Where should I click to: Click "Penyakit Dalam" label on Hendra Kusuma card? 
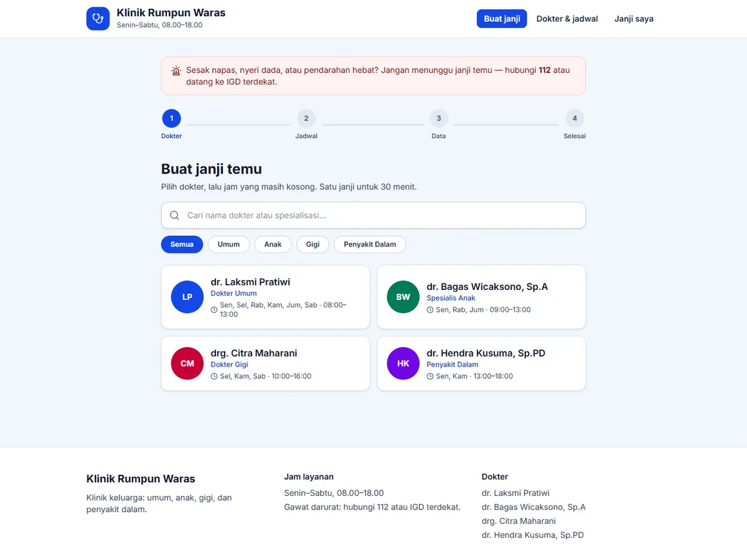point(453,365)
